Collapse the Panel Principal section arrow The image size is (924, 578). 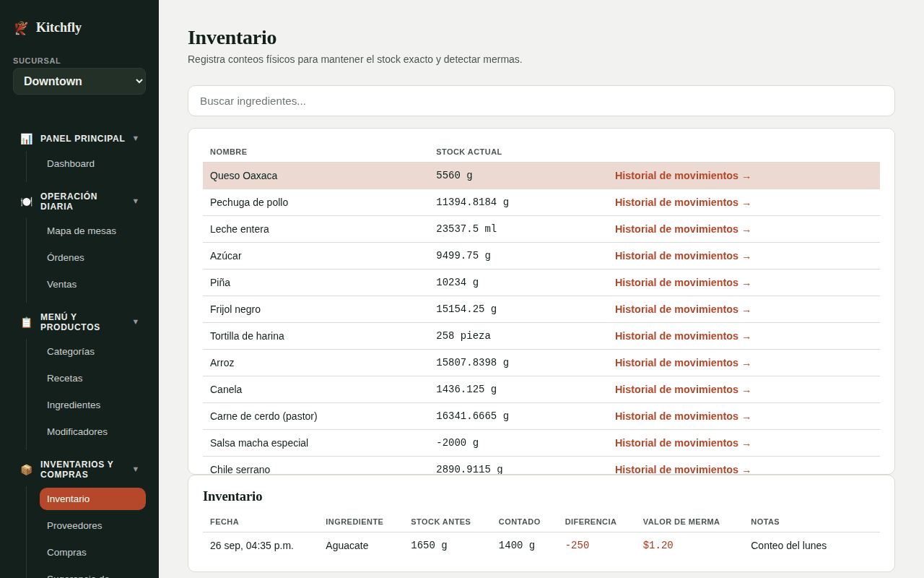point(136,138)
